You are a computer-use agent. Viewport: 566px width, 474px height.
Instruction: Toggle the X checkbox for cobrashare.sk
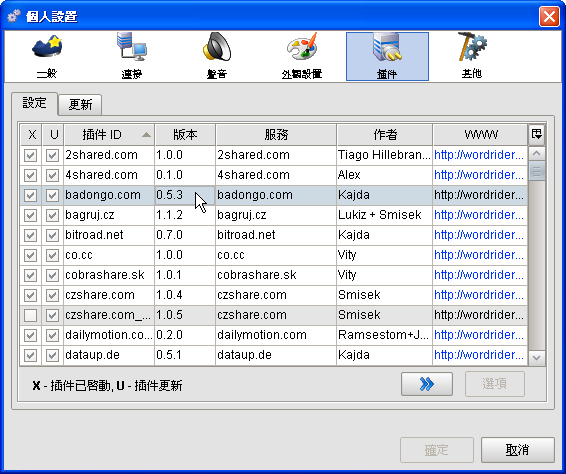pos(31,275)
